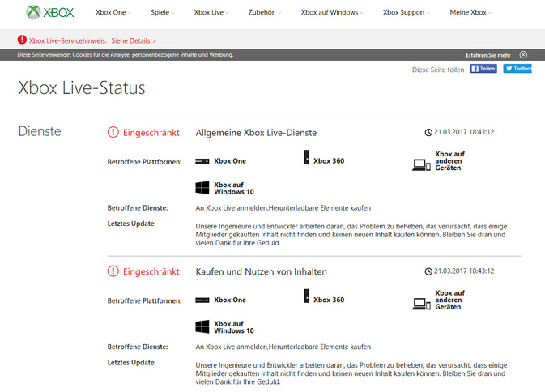
Task: Click the Eingeschränkt status text for Kaufen und Nutzen
Action: point(151,271)
